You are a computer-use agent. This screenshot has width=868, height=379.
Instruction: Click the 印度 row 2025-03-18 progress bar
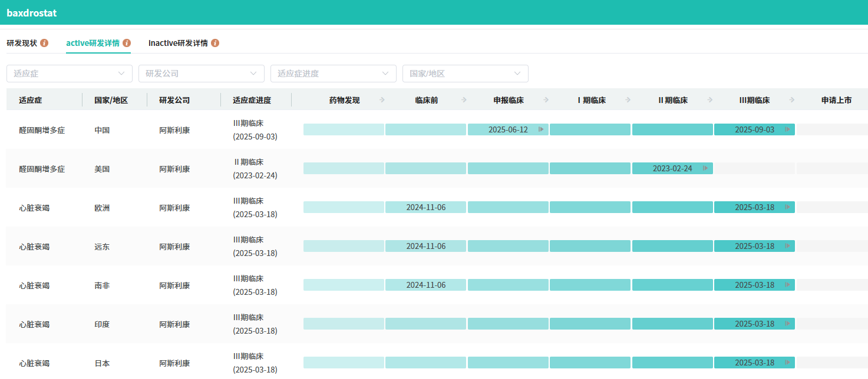click(x=754, y=324)
